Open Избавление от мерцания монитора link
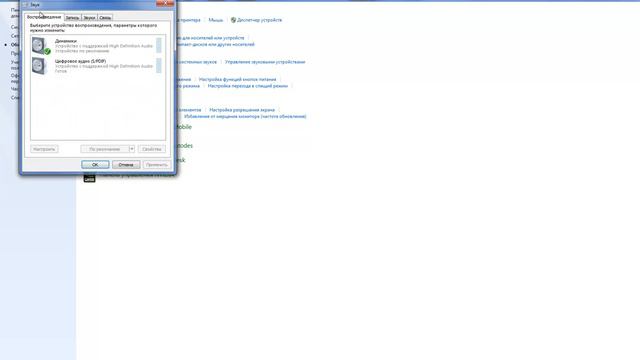This screenshot has width=640, height=360. coord(245,116)
